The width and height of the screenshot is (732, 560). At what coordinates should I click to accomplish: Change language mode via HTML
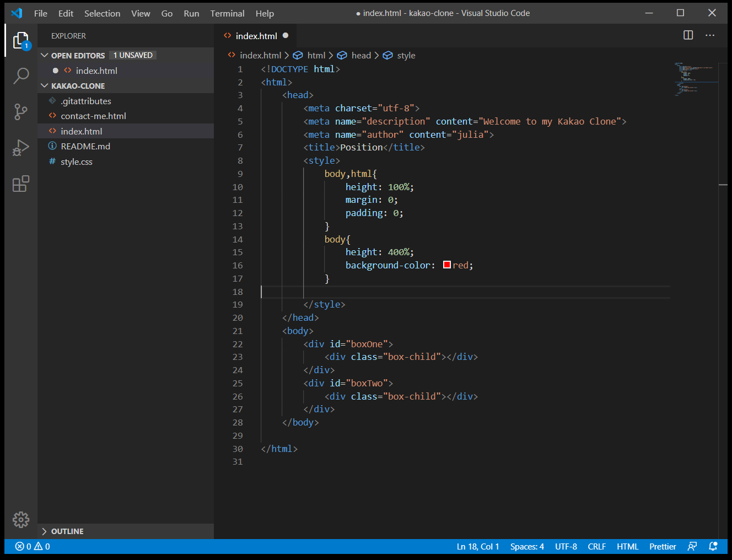[x=627, y=546]
